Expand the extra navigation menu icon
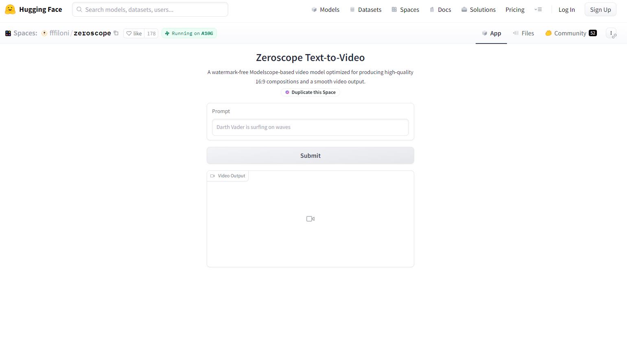Image resolution: width=627 pixels, height=364 pixels. coord(538,9)
